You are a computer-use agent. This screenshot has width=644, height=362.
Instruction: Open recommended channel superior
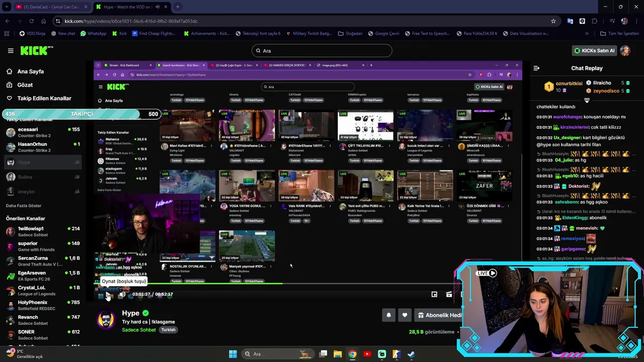pyautogui.click(x=43, y=246)
